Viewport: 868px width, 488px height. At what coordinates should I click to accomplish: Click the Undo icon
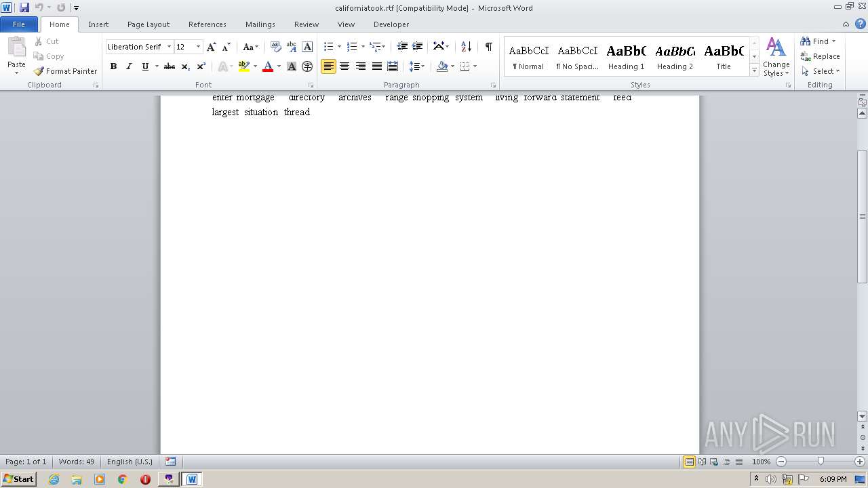39,7
